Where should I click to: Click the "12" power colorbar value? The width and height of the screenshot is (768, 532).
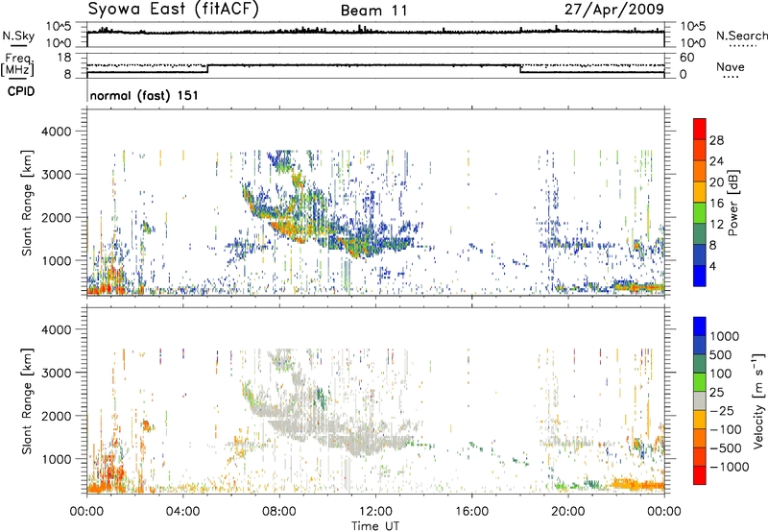[716, 225]
